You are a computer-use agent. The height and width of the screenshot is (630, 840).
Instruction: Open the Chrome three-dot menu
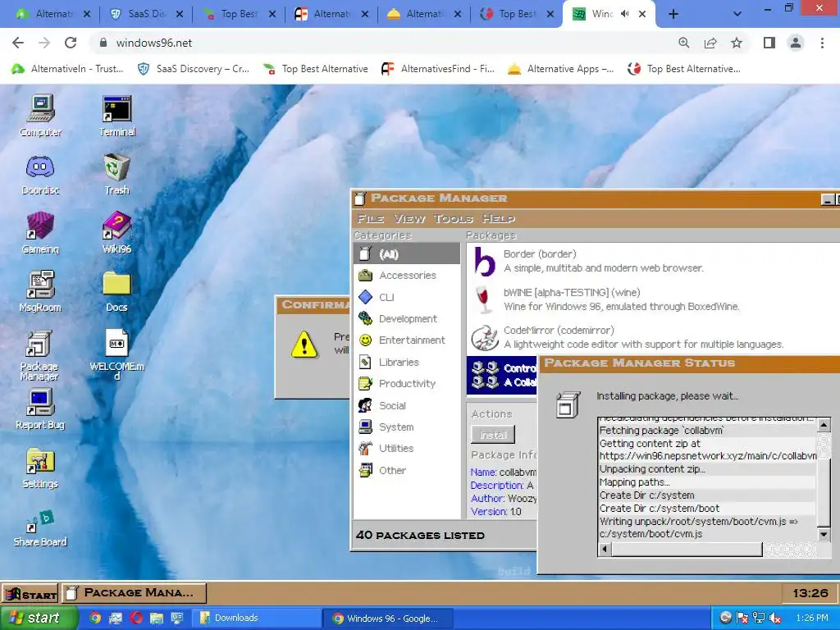coord(822,43)
